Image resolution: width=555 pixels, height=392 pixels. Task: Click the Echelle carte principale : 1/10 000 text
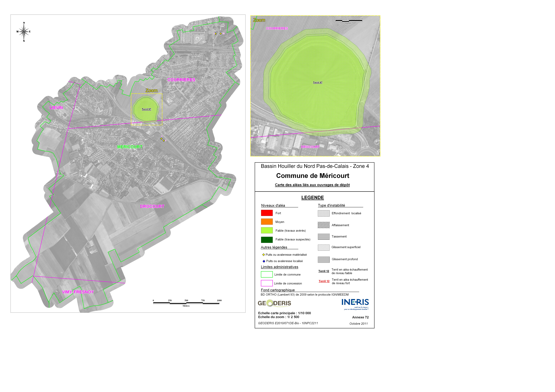point(285,313)
